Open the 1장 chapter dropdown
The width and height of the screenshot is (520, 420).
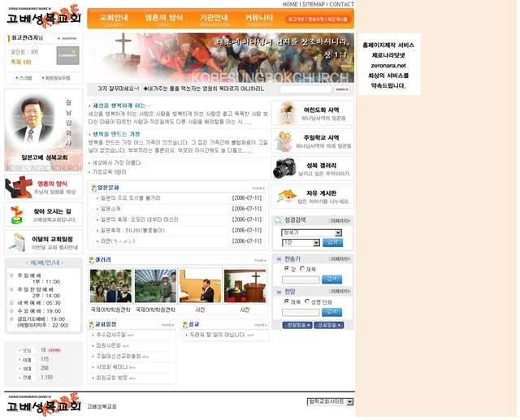coord(300,242)
